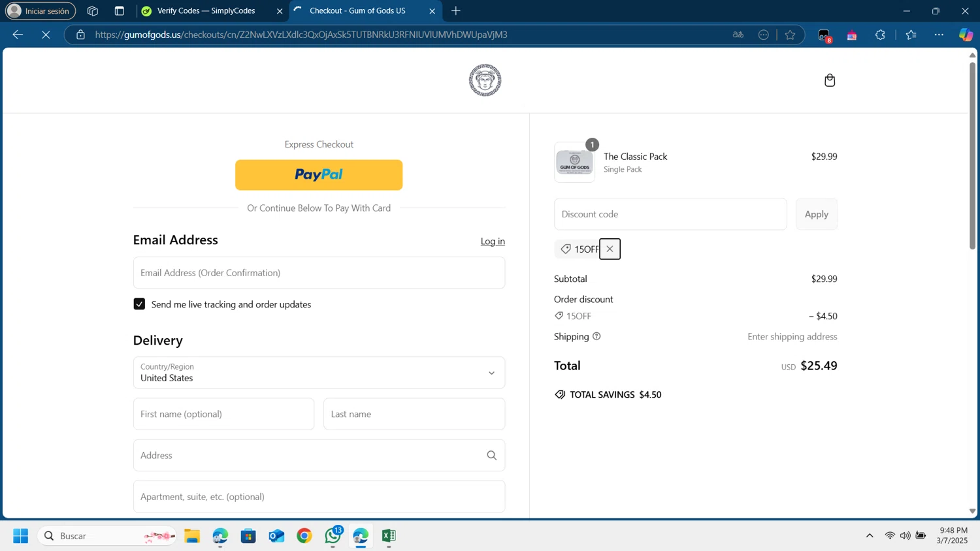980x551 pixels.
Task: Open Google Chrome from taskbar
Action: click(304, 536)
